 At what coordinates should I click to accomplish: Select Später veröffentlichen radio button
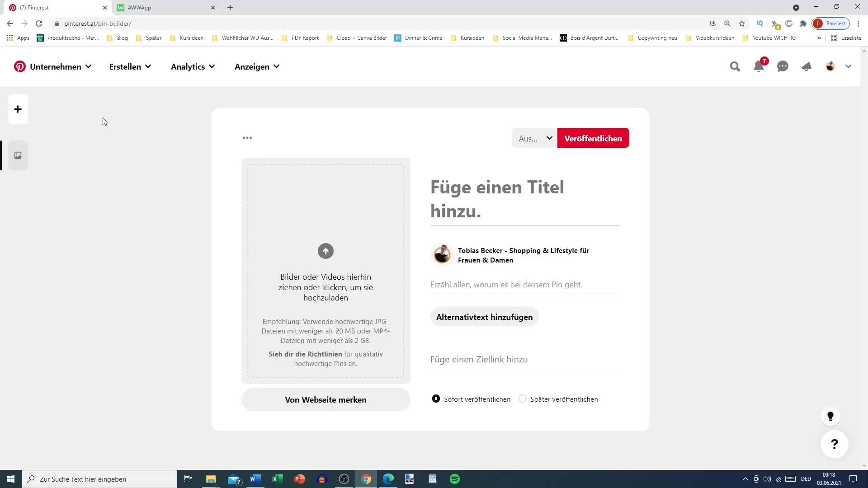523,399
